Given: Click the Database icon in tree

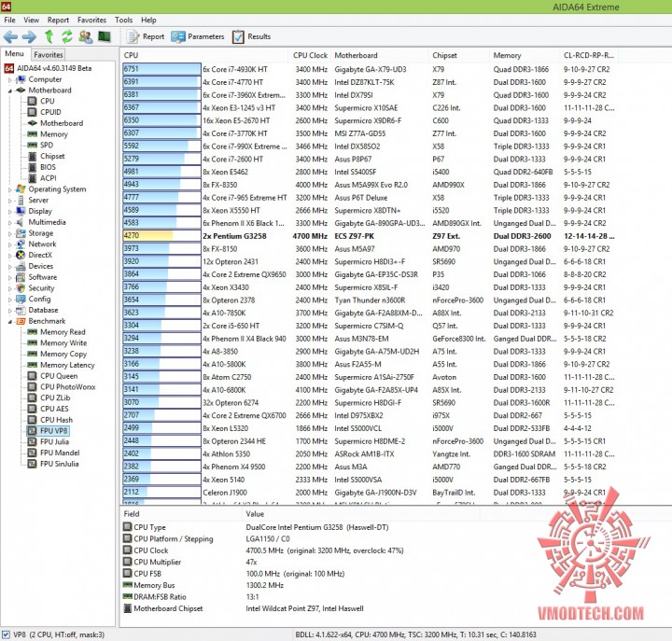Looking at the screenshot, I should click(x=21, y=310).
